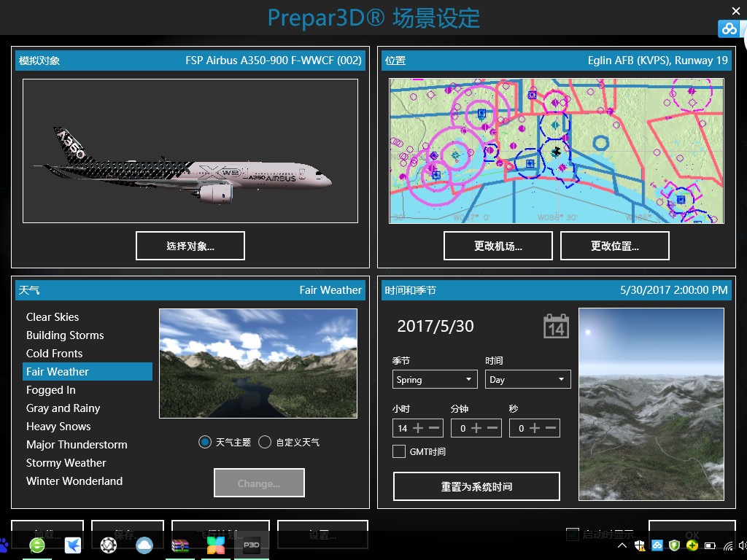Click the Airbus A350 preview image

point(190,151)
